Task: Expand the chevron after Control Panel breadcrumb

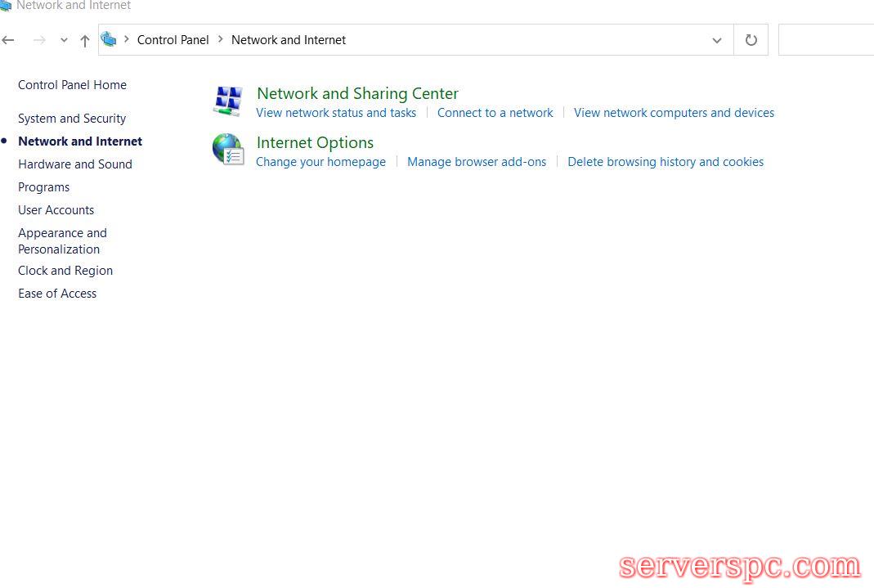Action: (221, 39)
